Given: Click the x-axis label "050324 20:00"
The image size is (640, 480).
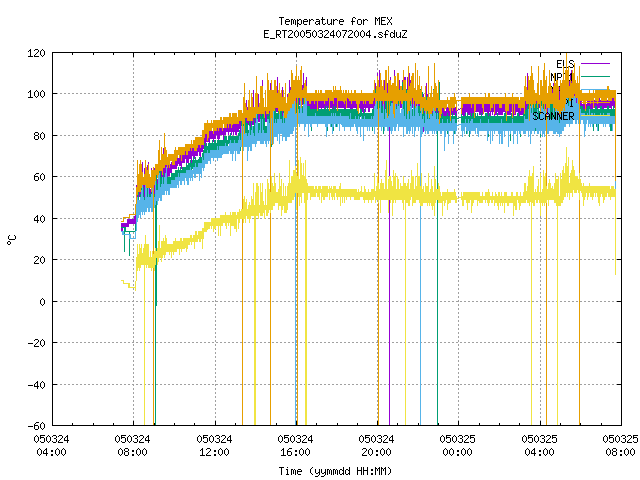Looking at the screenshot, I should (x=376, y=446).
